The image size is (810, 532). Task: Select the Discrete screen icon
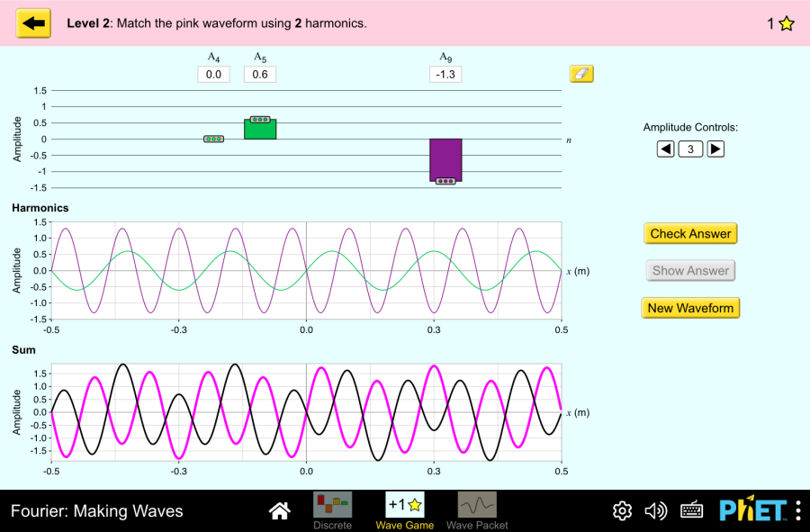[x=333, y=504]
